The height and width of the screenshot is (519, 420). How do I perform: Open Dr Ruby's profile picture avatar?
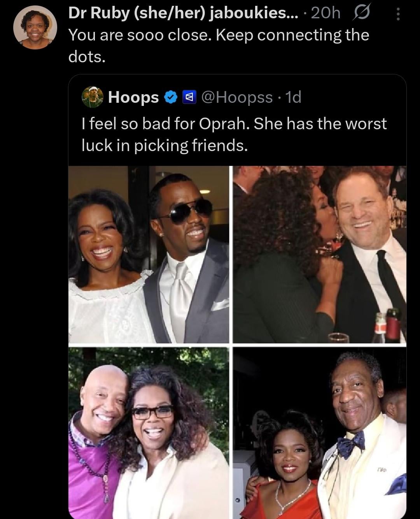pos(35,28)
